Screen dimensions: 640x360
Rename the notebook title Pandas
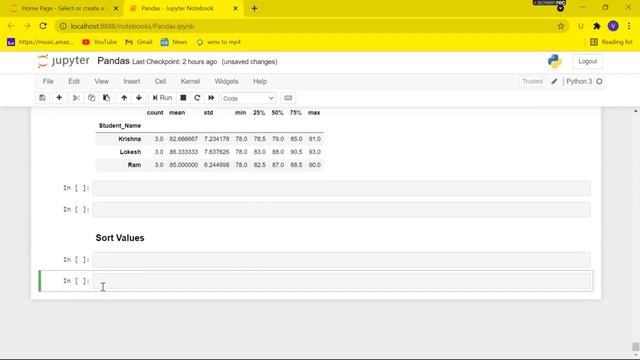point(113,61)
